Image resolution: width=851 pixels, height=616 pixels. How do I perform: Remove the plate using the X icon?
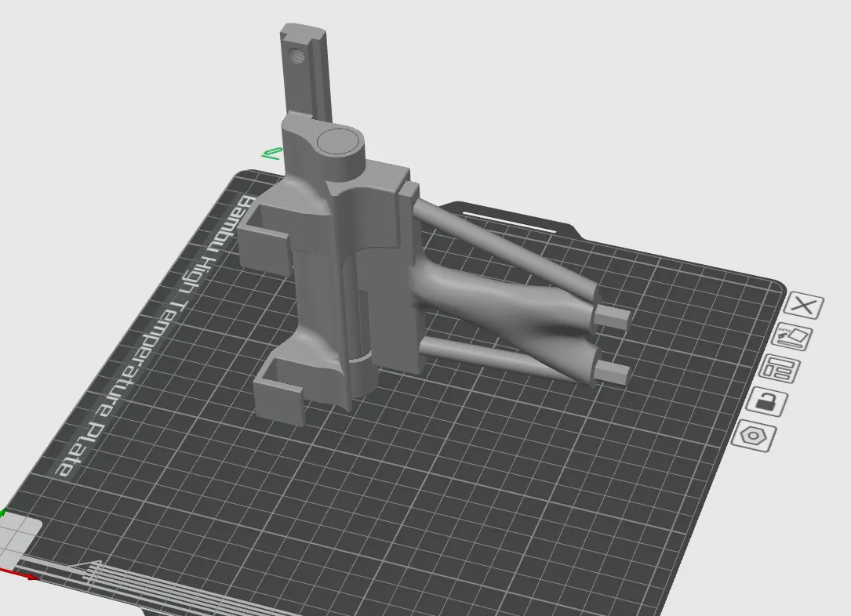(x=803, y=306)
